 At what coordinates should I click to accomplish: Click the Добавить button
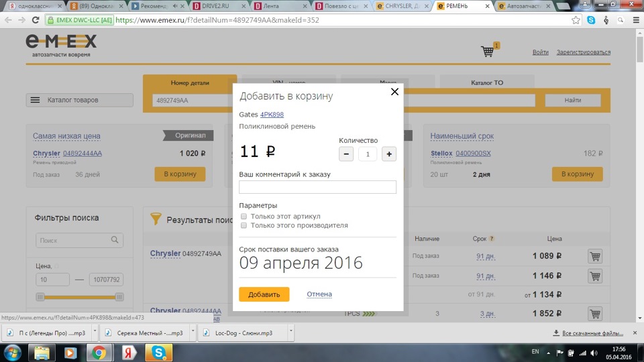264,294
